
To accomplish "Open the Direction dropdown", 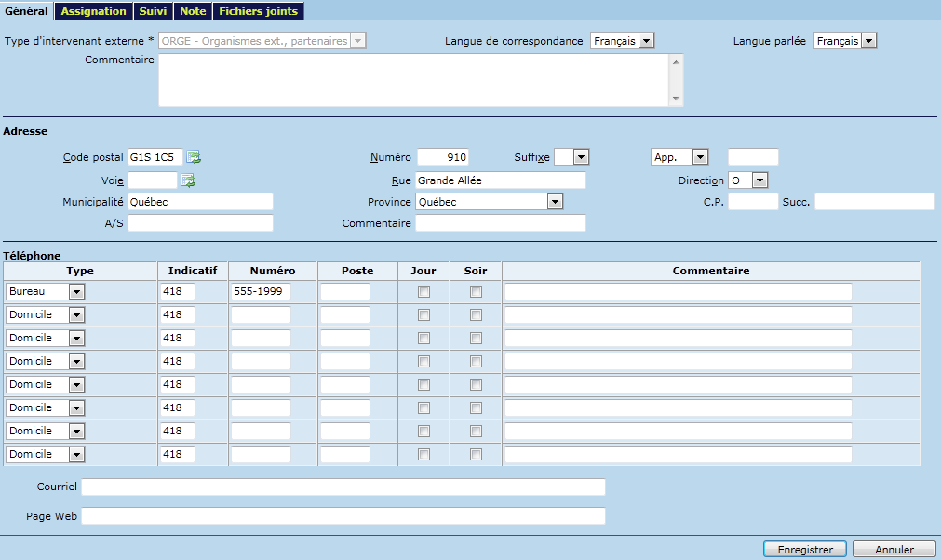I will tap(760, 180).
